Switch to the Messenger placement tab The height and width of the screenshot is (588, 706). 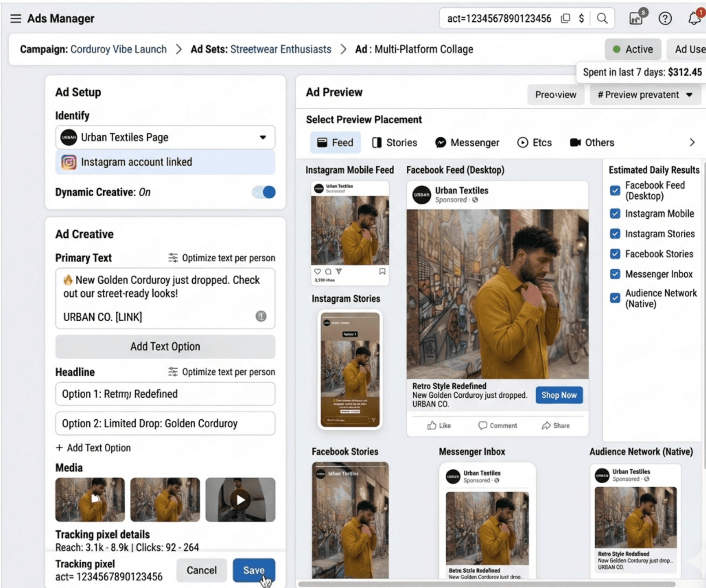[x=467, y=143]
